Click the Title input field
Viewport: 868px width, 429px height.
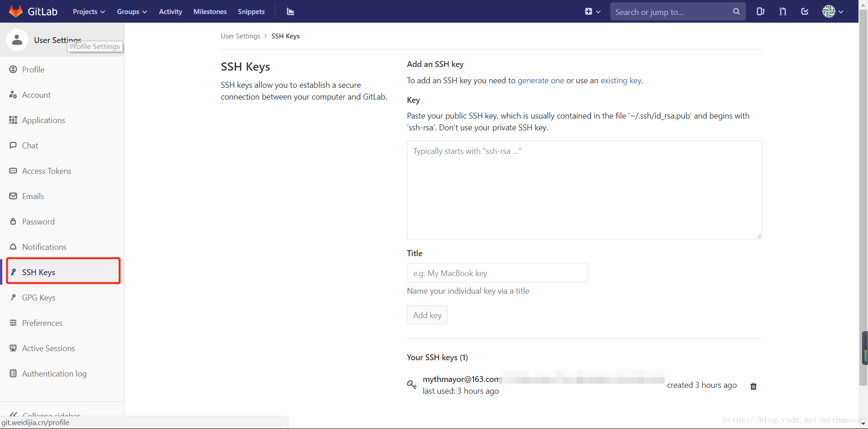pyautogui.click(x=497, y=273)
